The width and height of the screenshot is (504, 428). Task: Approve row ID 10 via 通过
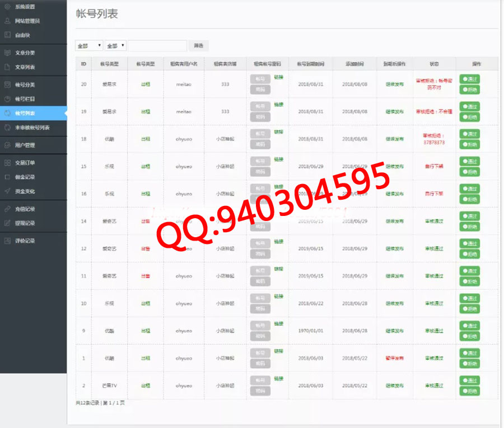469,298
